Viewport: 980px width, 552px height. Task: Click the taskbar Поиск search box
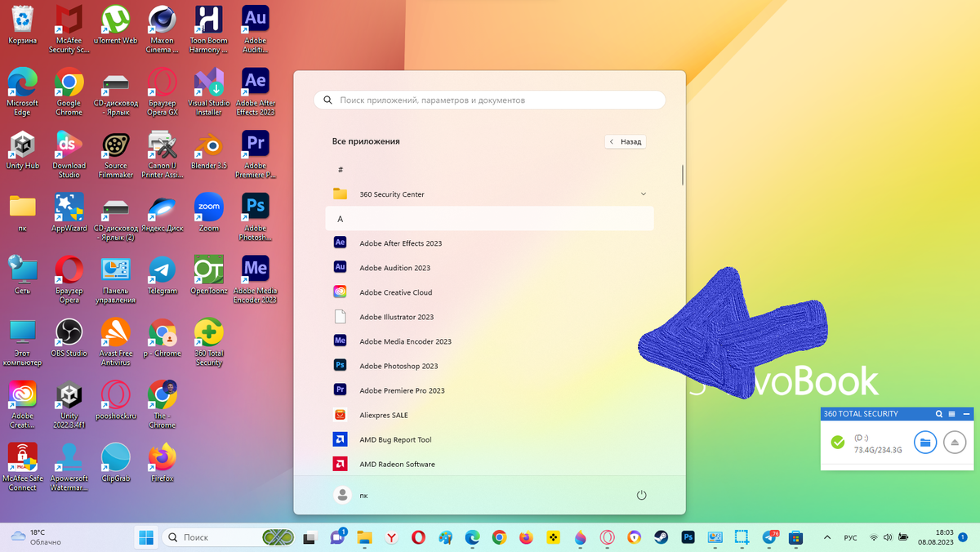tap(229, 537)
